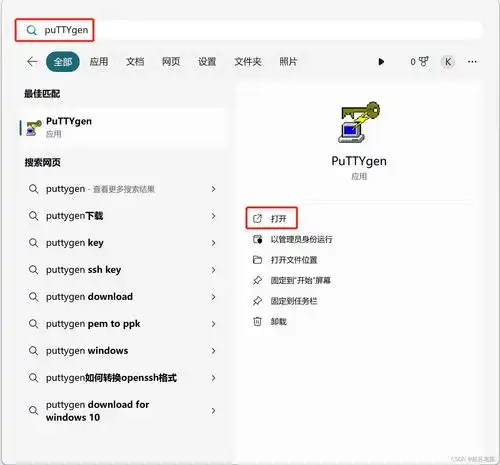Switch to the 照片 filter tab
The width and height of the screenshot is (500, 465).
[x=288, y=62]
